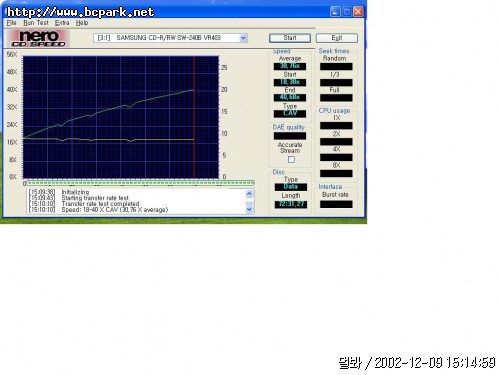Image resolution: width=500 pixels, height=375 pixels.
Task: Toggle the Accurate Stream checkbox
Action: pyautogui.click(x=291, y=160)
